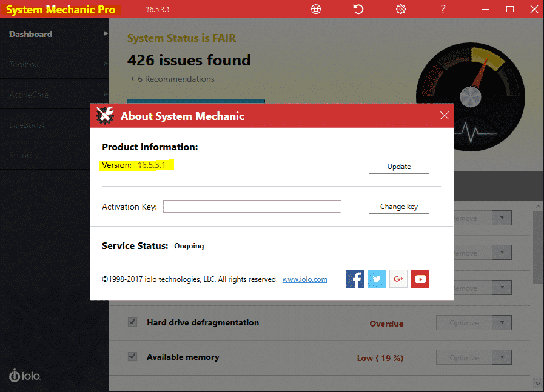Open iolo Google Plus icon
Viewport: 544px width, 392px height.
pos(398,279)
